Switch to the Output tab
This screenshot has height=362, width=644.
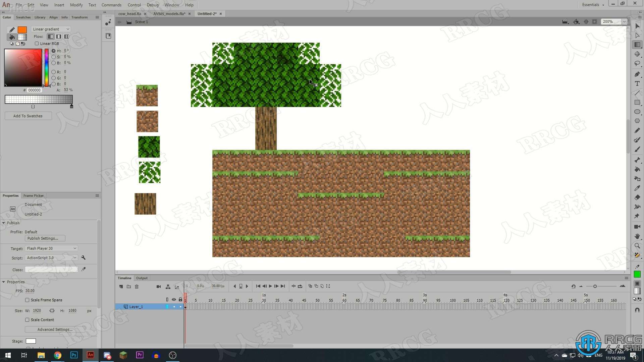(x=142, y=278)
